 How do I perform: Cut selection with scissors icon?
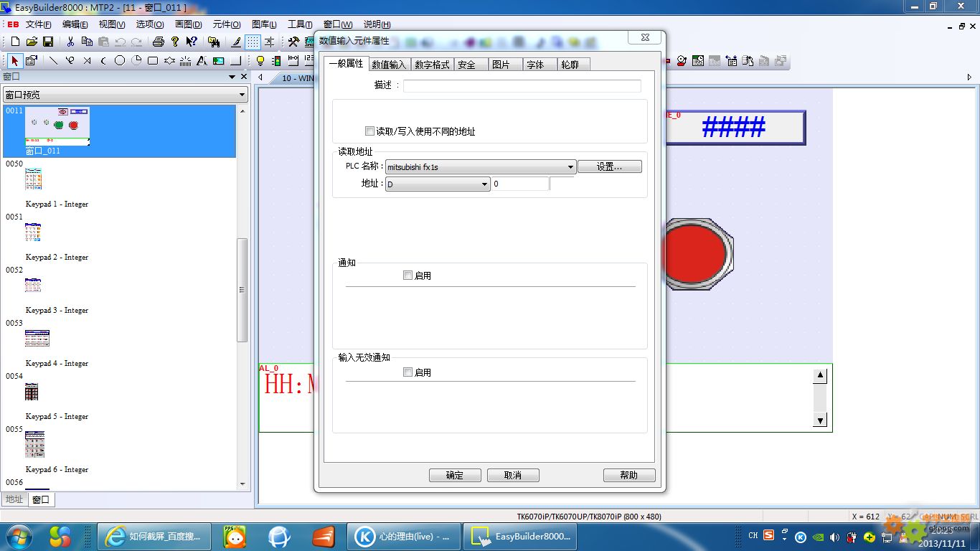click(70, 42)
